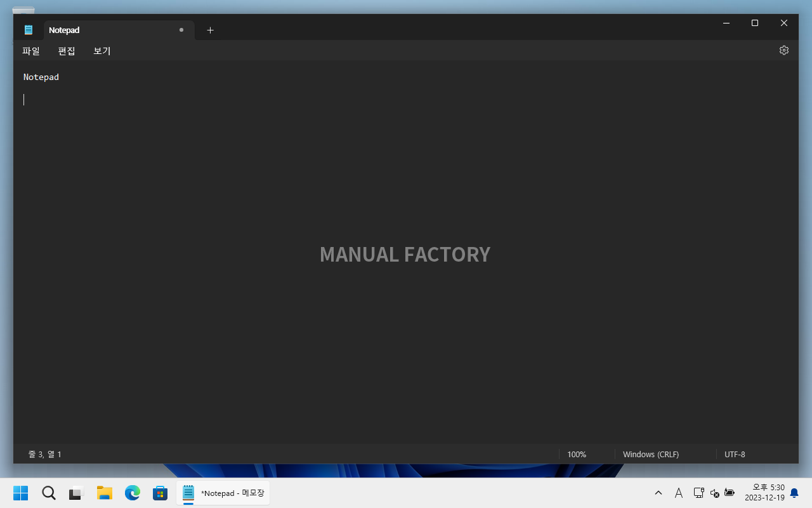
Task: Click *Notepad - 메모장 taskbar button
Action: coord(223,493)
